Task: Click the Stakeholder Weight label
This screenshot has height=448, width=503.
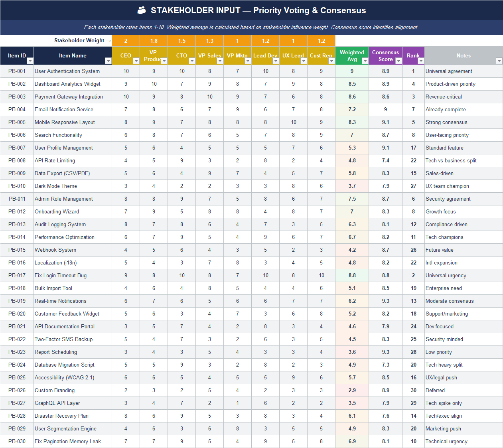Action: 83,41
